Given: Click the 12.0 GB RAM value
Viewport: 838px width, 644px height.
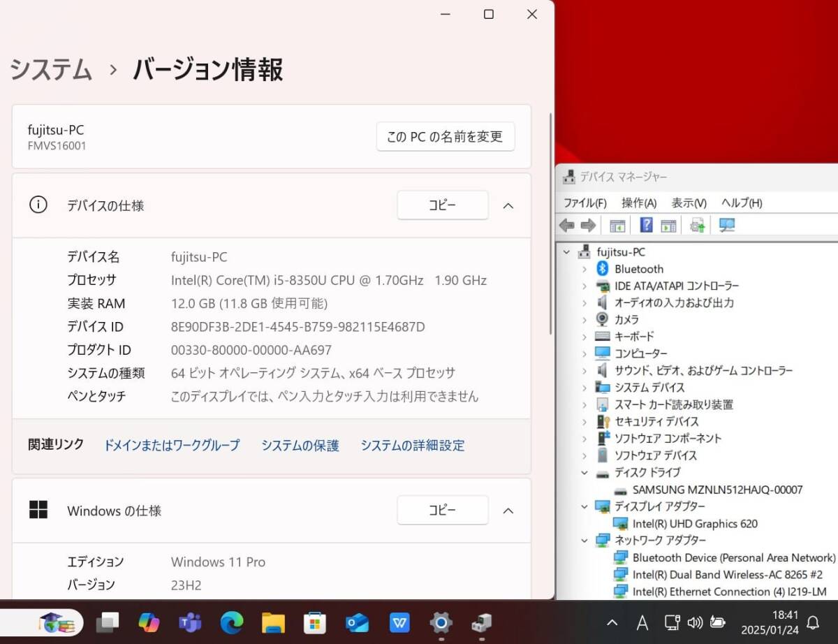Looking at the screenshot, I should point(249,303).
